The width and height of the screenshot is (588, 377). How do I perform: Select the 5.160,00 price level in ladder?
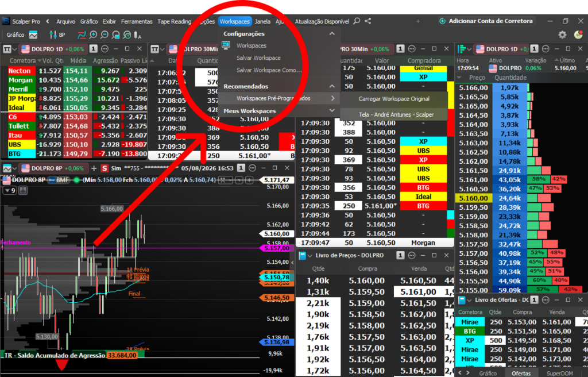[x=473, y=198]
